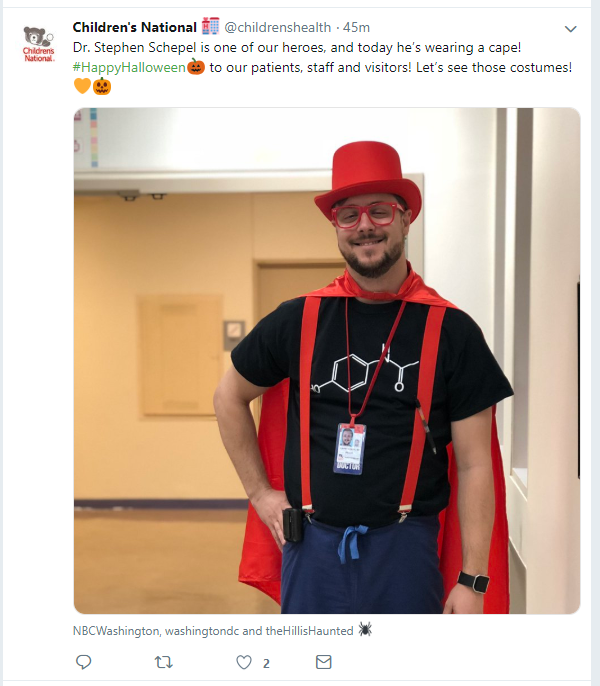Retweet this Children's National tweet
This screenshot has height=686, width=600.
point(164,662)
